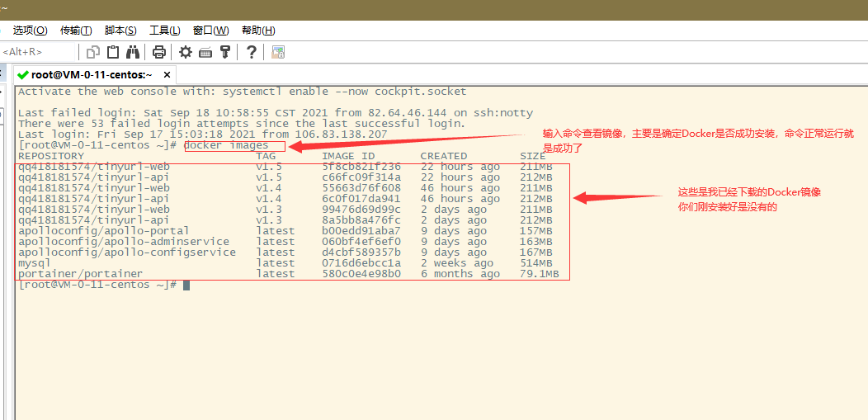Open the keymap editor keyboard icon
The image size is (868, 420).
click(x=205, y=53)
